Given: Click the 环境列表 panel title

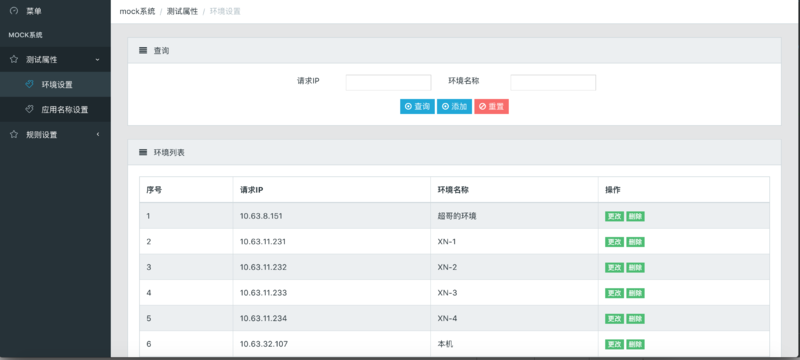Looking at the screenshot, I should tap(169, 152).
